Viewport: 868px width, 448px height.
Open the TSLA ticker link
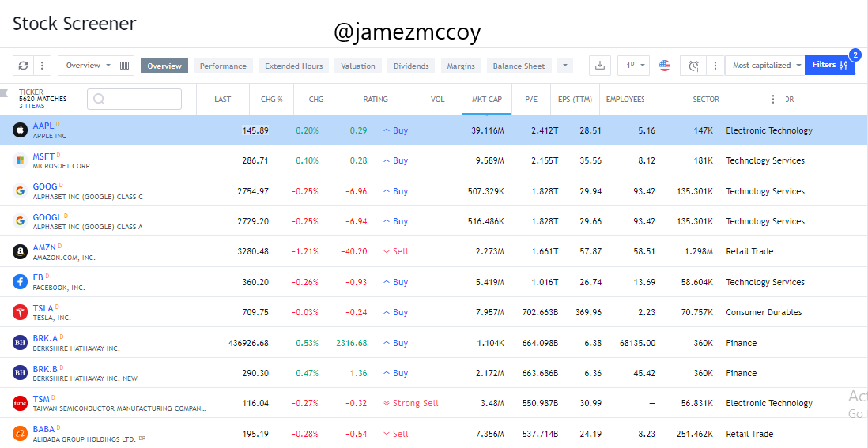click(x=43, y=307)
